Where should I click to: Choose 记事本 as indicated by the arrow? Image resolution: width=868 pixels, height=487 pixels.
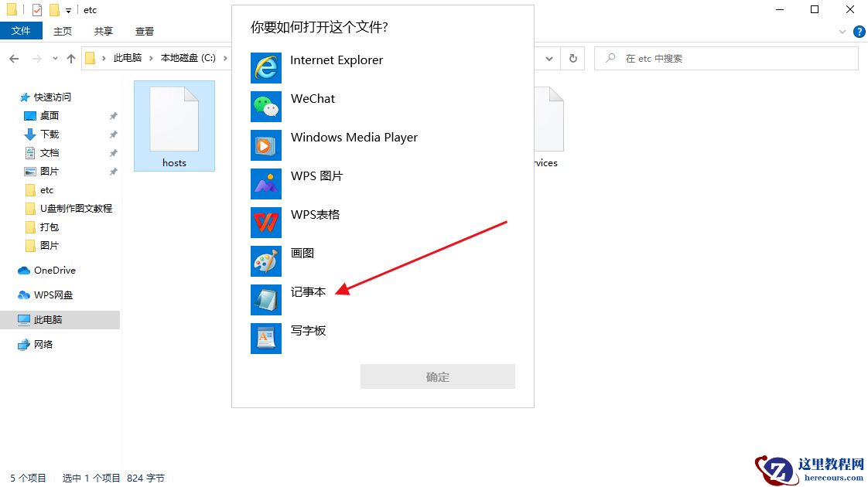[x=309, y=291]
